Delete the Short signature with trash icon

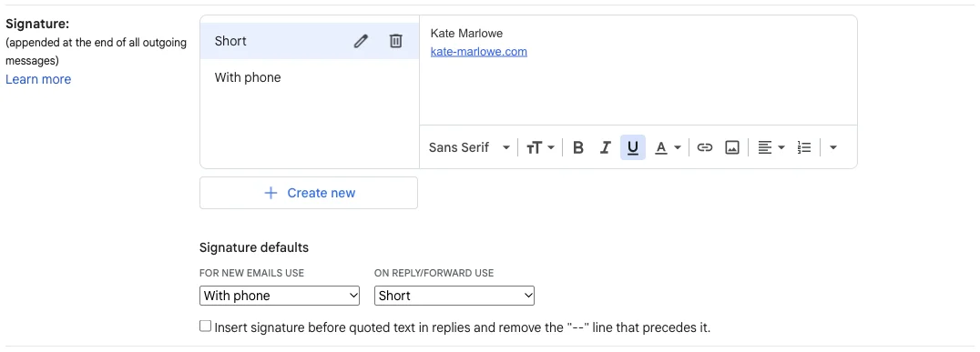tap(395, 41)
